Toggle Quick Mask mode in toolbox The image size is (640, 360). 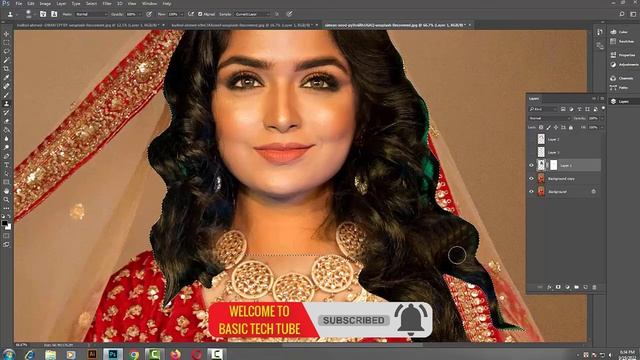click(6, 236)
